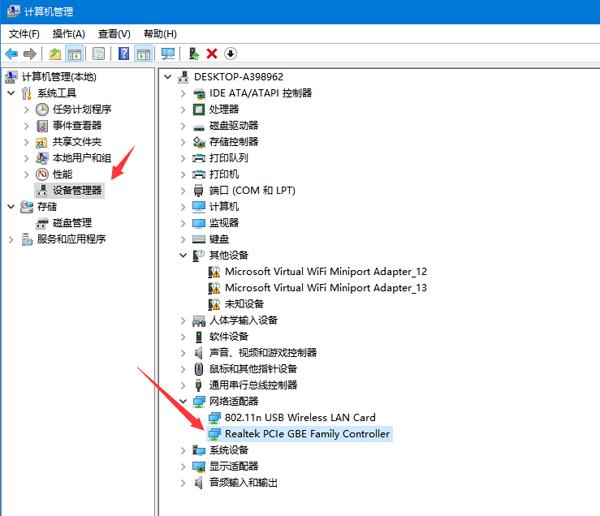Expand the 服务和应用程序 node
This screenshot has height=516, width=600.
11,240
